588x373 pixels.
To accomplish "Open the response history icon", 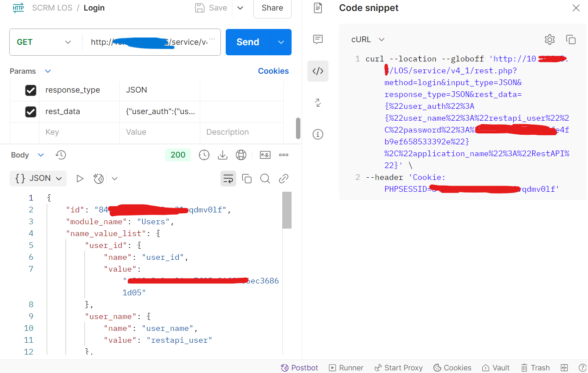I will click(61, 155).
